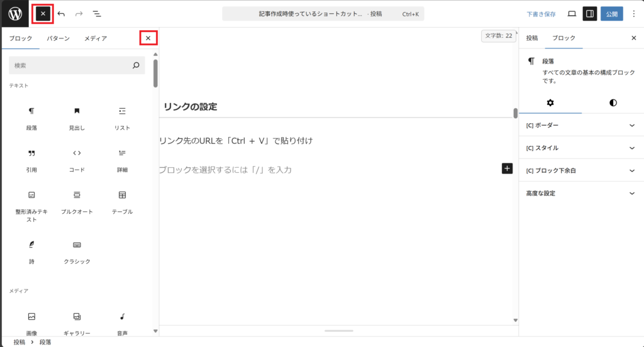The image size is (644, 347).
Task: Toggle the settings sidebar panel button
Action: coord(589,13)
